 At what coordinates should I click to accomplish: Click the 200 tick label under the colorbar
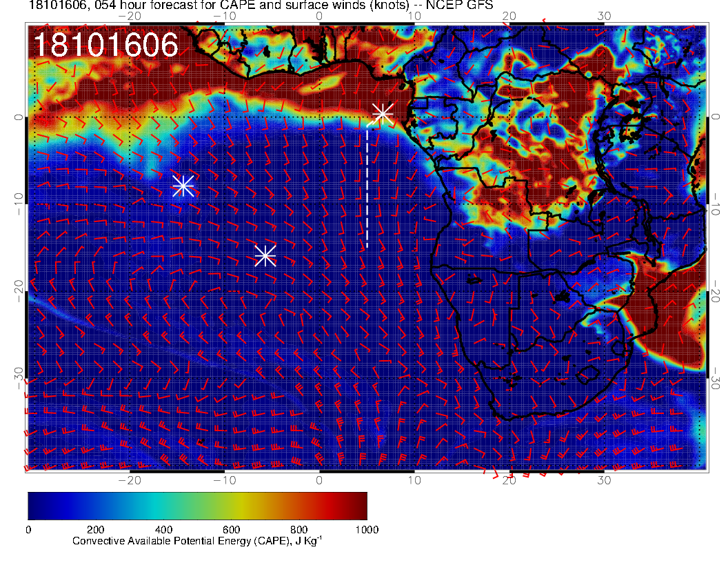click(96, 530)
